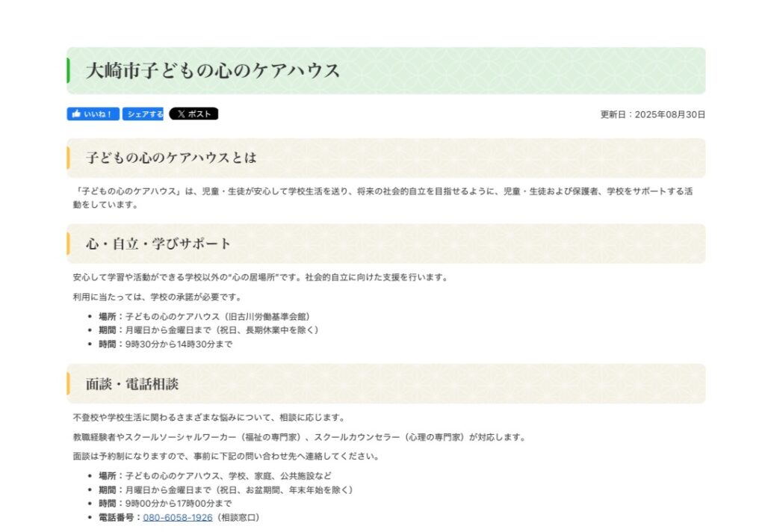Screen dimensions: 765x532
Task: Click the シェアする Facebook share button
Action: pos(143,114)
